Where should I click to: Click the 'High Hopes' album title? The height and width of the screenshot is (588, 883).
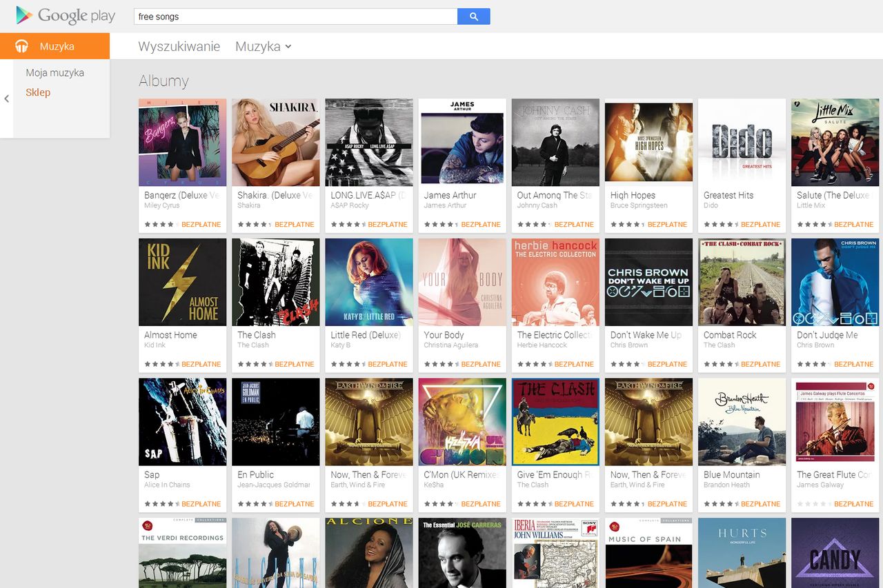coord(633,195)
